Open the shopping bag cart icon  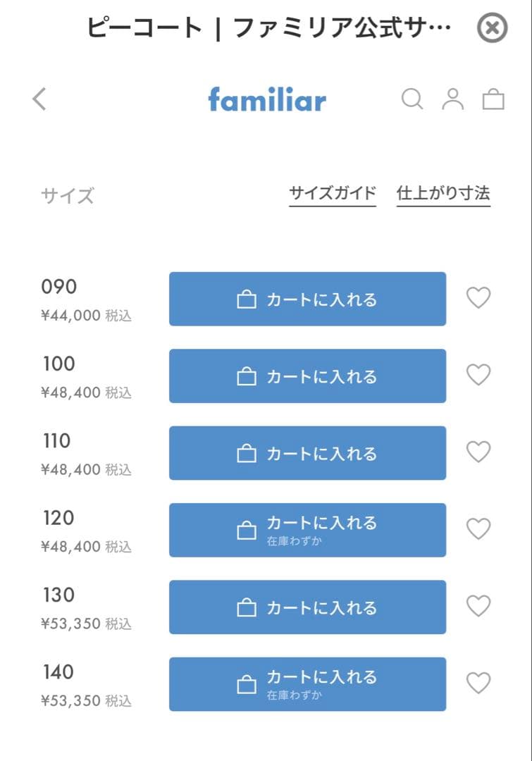point(493,99)
